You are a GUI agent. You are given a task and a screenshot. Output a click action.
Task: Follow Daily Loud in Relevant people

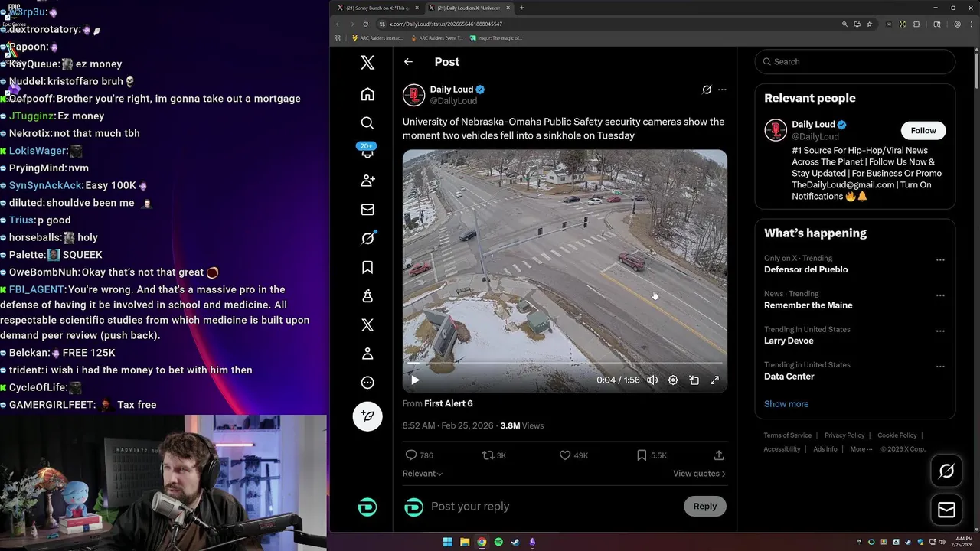point(923,131)
